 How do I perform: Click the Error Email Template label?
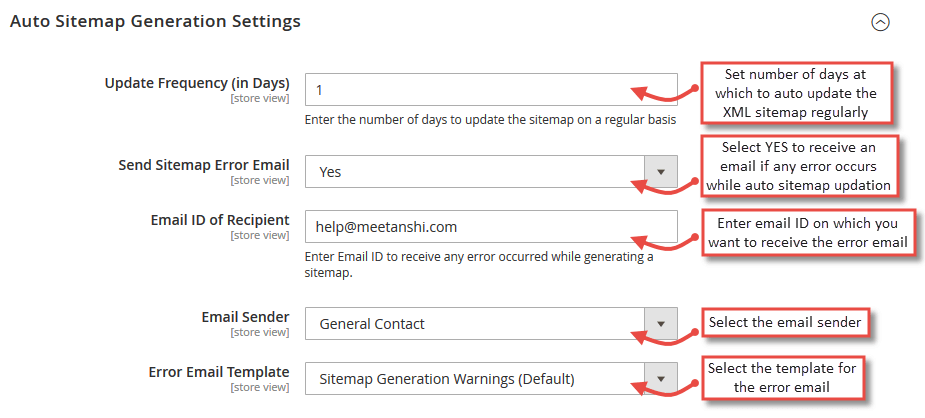tap(219, 372)
